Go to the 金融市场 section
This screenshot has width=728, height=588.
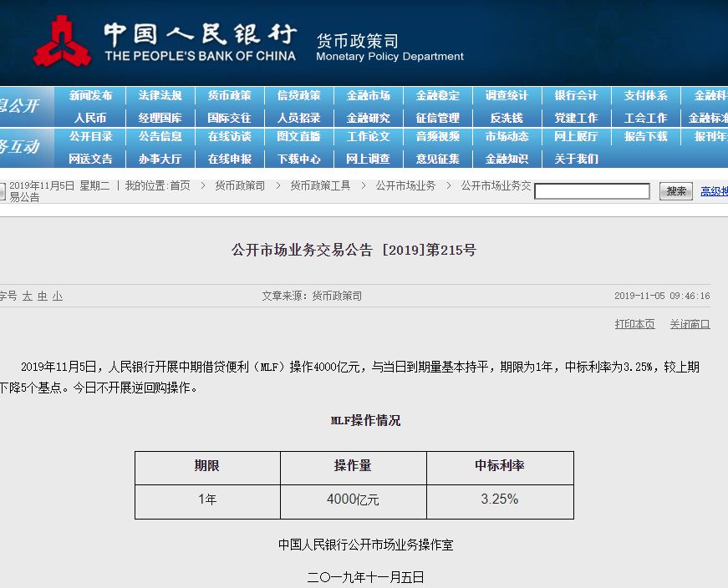(368, 96)
